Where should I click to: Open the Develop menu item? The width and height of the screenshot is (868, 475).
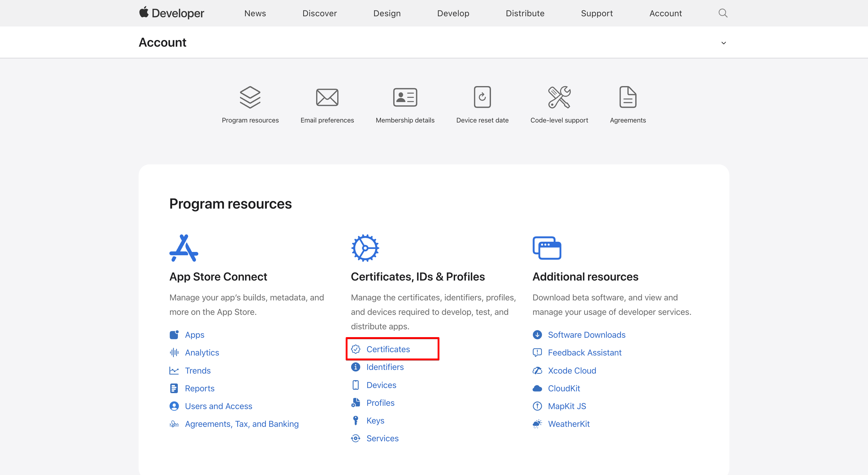(453, 13)
